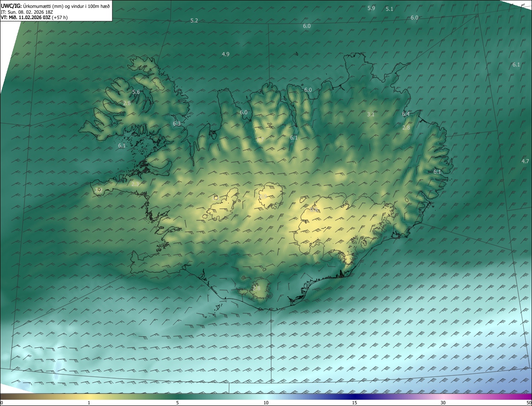Click the 10 tick on the colour scale
This screenshot has width=532, height=406.
(x=266, y=403)
